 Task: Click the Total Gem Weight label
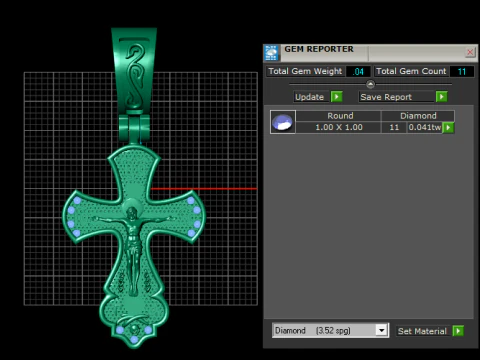(305, 71)
